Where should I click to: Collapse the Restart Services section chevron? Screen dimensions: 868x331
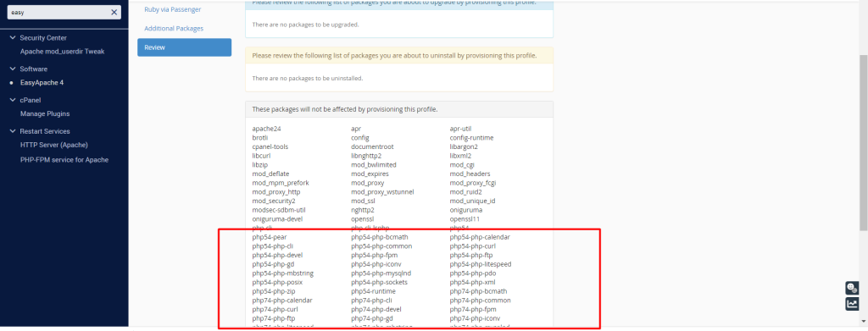[x=12, y=131]
